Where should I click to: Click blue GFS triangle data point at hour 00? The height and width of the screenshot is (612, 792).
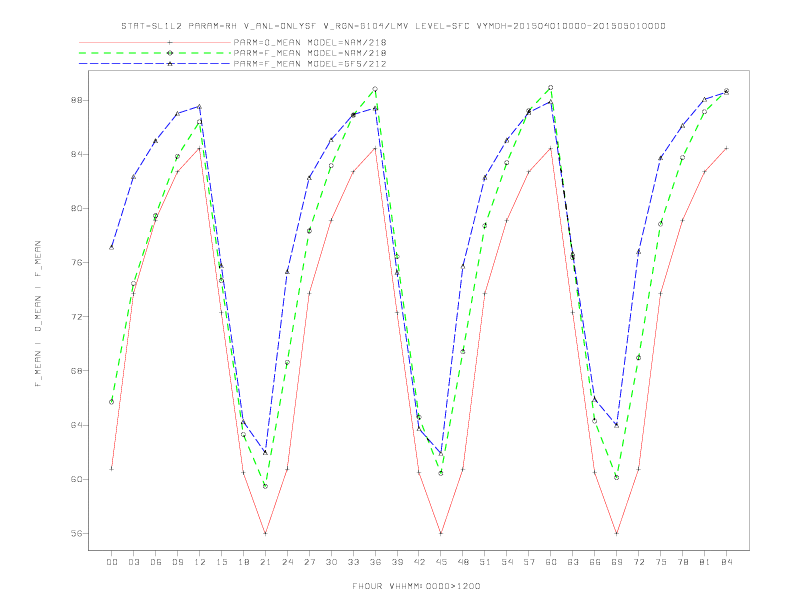[x=112, y=247]
